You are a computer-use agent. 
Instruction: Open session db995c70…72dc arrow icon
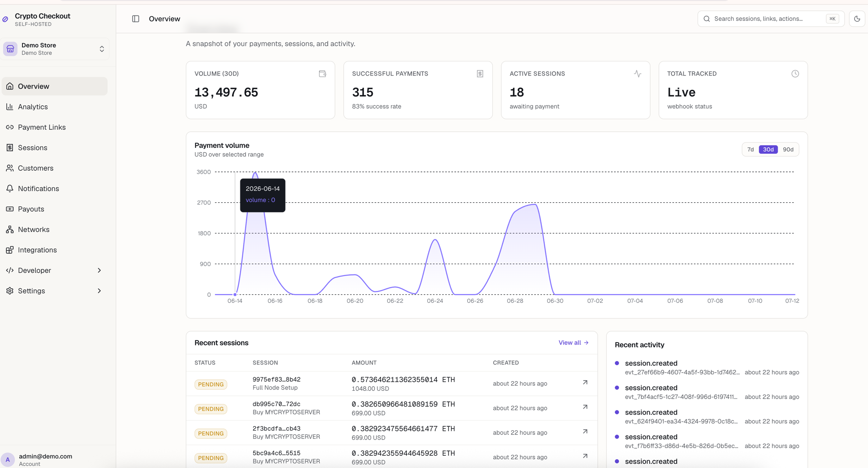pyautogui.click(x=585, y=407)
